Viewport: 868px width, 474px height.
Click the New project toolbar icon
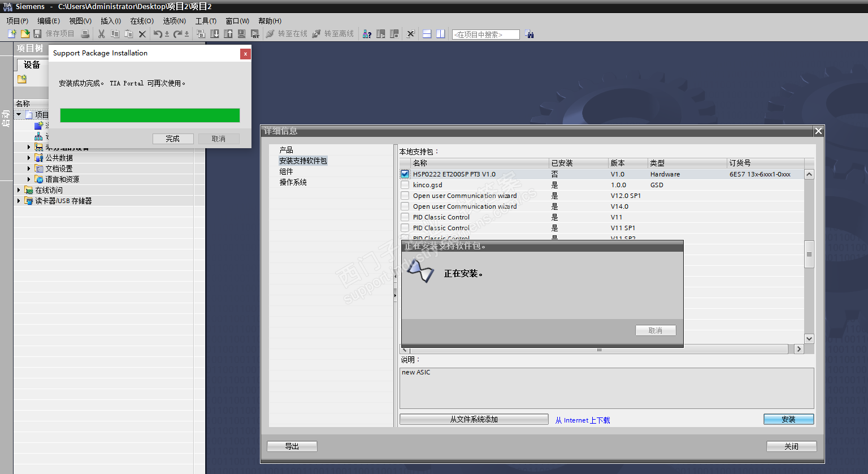point(12,34)
